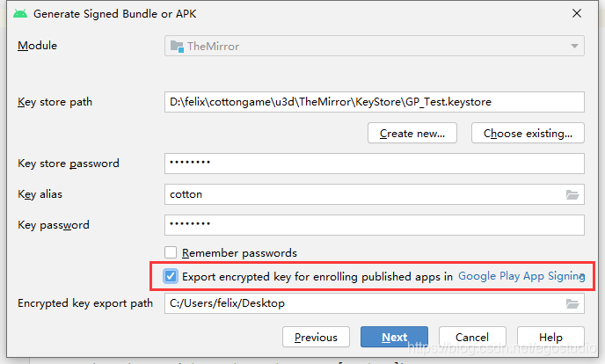Open the Google Play App Signing link
This screenshot has width=605, height=364.
(521, 276)
